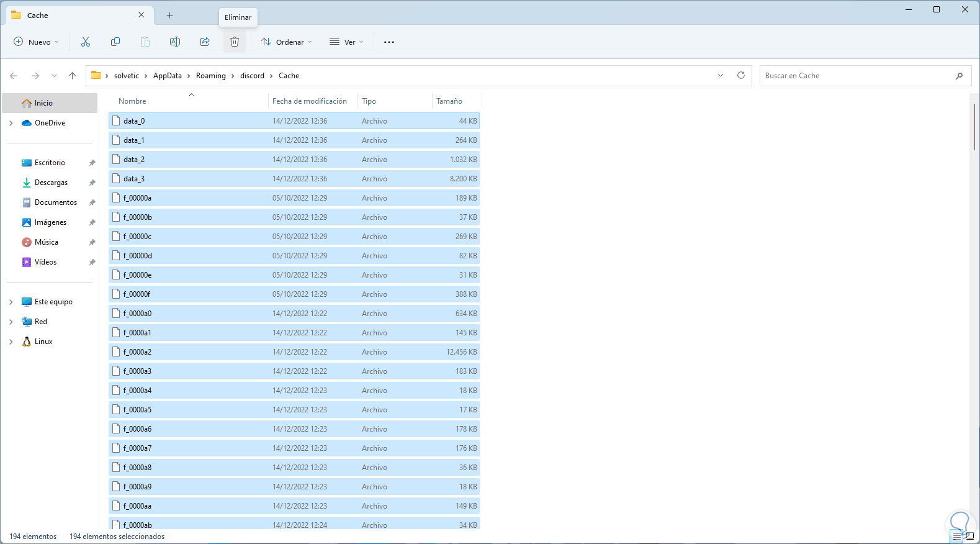This screenshot has width=980, height=544.
Task: Go back with the left arrow
Action: [x=14, y=76]
